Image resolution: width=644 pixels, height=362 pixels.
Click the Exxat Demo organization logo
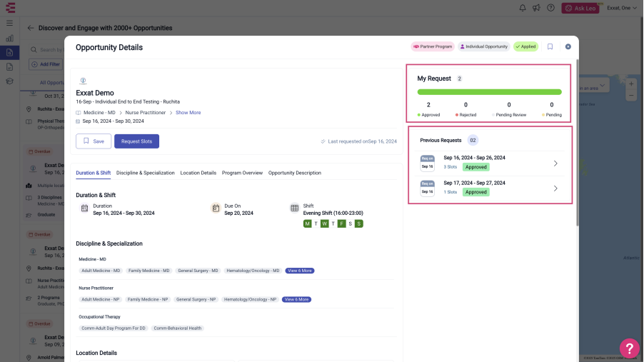pos(83,81)
